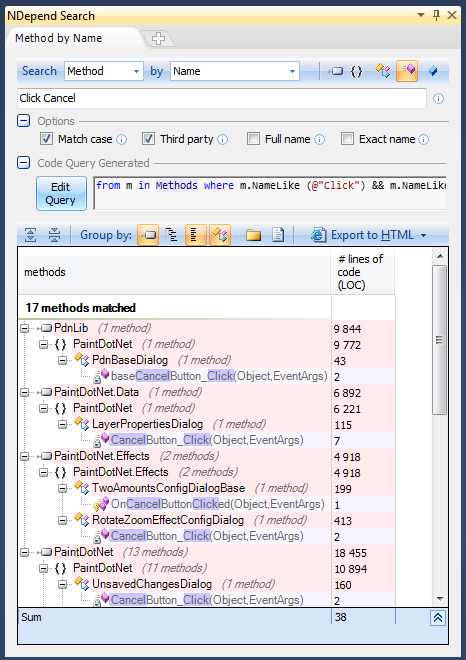Toggle Match case checkbox

(46, 139)
